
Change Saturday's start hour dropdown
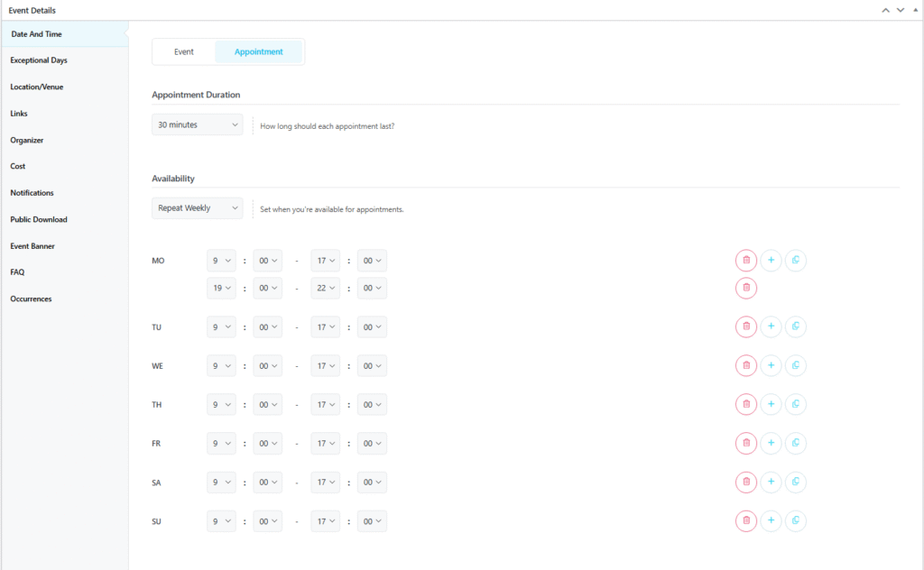222,483
